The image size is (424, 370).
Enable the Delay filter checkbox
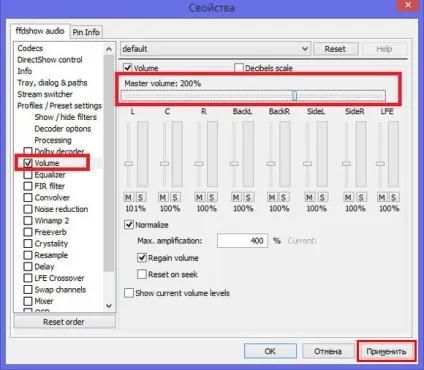[x=28, y=267]
